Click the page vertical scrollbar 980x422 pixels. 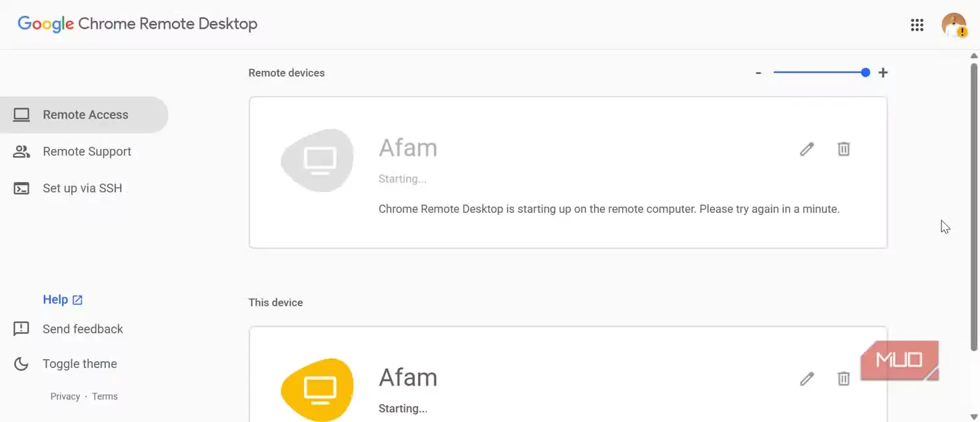click(974, 205)
